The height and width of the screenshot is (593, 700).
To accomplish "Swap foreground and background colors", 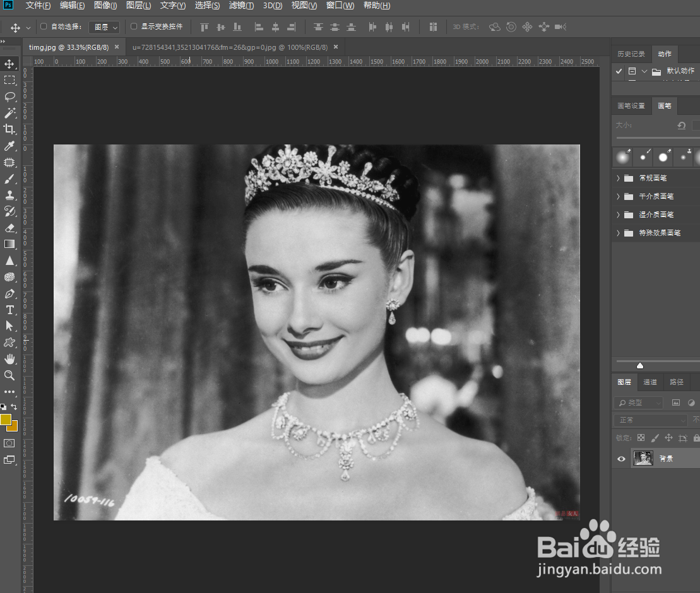I will pos(15,406).
